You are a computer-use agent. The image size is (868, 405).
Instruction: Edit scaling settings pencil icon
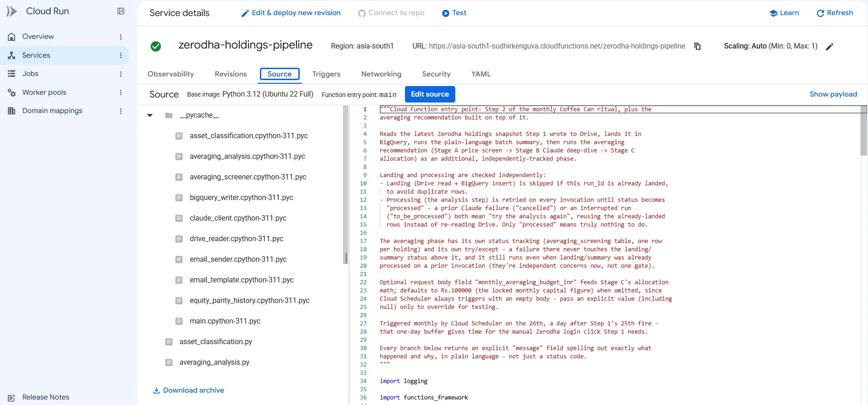[x=830, y=46]
